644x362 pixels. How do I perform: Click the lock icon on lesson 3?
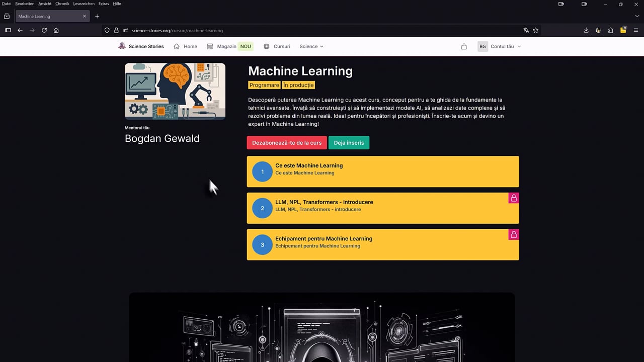[514, 235]
